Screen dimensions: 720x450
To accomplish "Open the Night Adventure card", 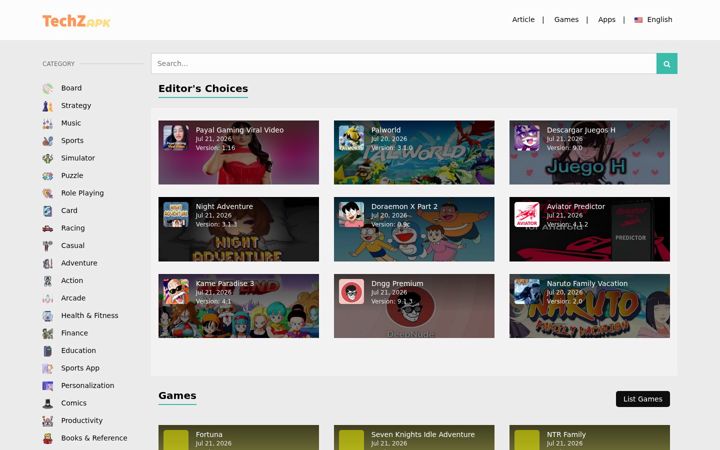I will [x=239, y=229].
